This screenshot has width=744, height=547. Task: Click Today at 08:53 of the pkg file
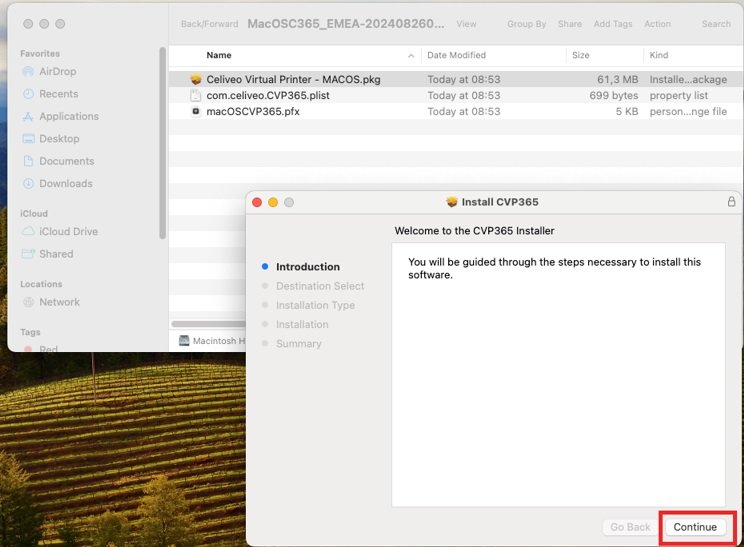click(x=464, y=79)
